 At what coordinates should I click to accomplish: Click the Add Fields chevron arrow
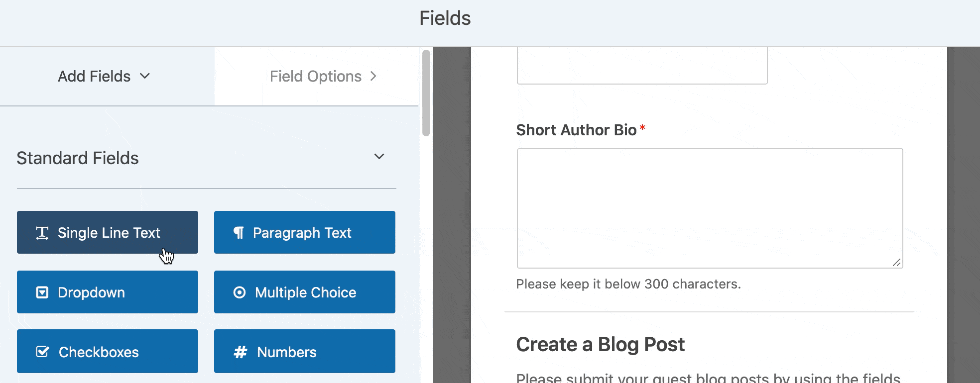(145, 76)
